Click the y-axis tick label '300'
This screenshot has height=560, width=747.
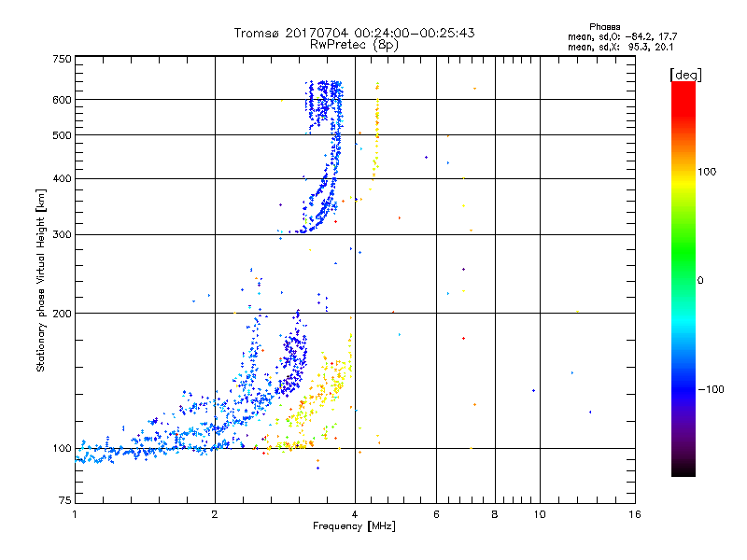[x=62, y=235]
